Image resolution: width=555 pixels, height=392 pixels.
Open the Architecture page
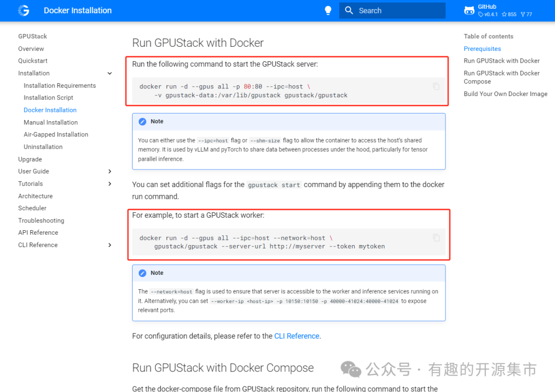coord(35,196)
